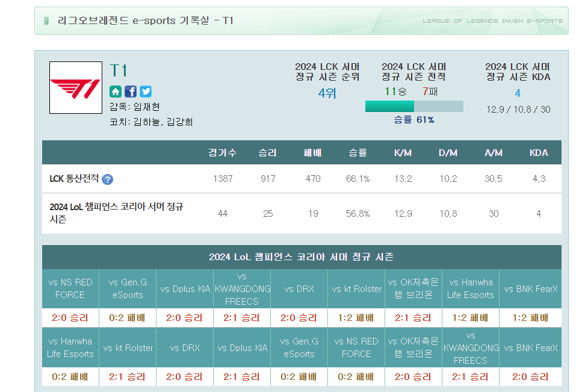588x392 pixels.
Task: Click the 1:2 패배 result under first Hanwha Life
Action: coord(470,318)
